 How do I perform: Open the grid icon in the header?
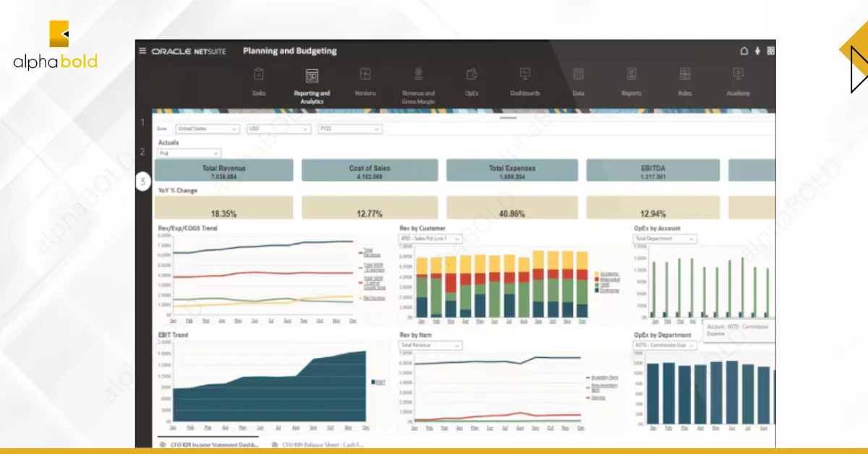coord(770,51)
